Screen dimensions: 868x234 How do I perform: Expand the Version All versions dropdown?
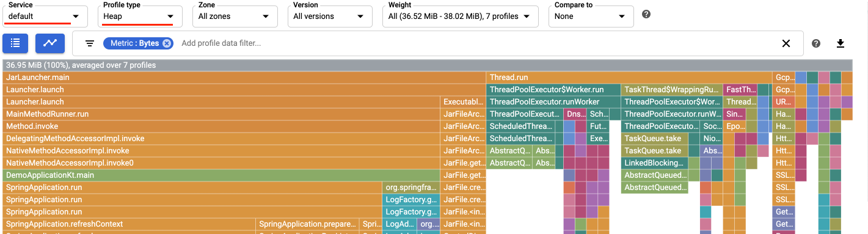tap(330, 16)
